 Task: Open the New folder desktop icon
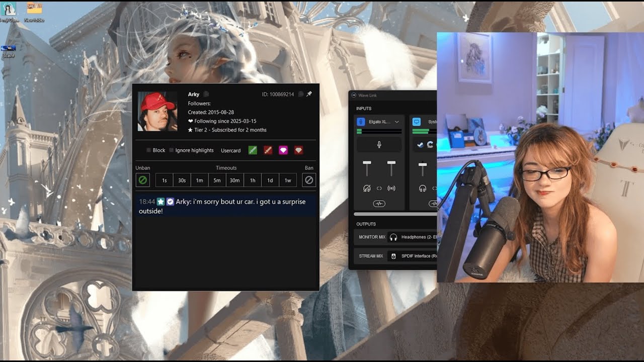[x=34, y=12]
